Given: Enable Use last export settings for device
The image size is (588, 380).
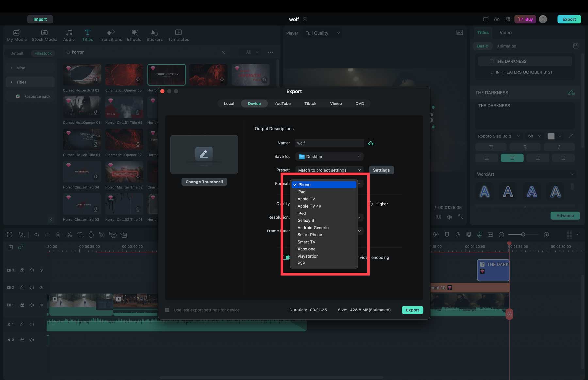Looking at the screenshot, I should (x=167, y=310).
